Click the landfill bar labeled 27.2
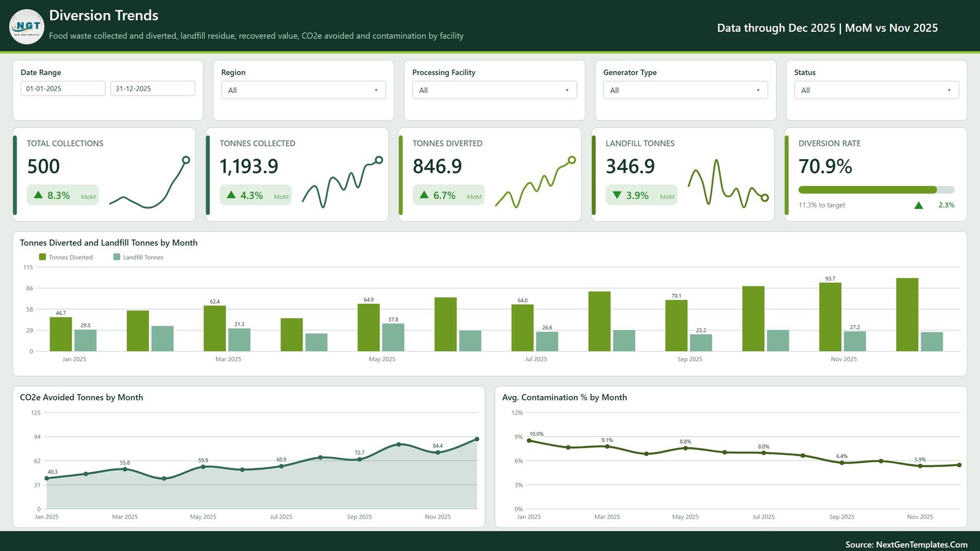The height and width of the screenshot is (551, 980). pos(854,342)
